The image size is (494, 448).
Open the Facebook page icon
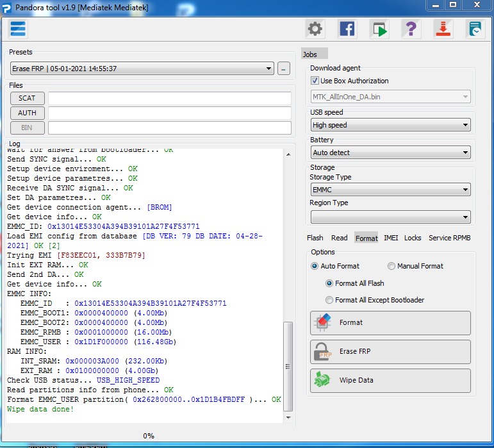click(347, 29)
